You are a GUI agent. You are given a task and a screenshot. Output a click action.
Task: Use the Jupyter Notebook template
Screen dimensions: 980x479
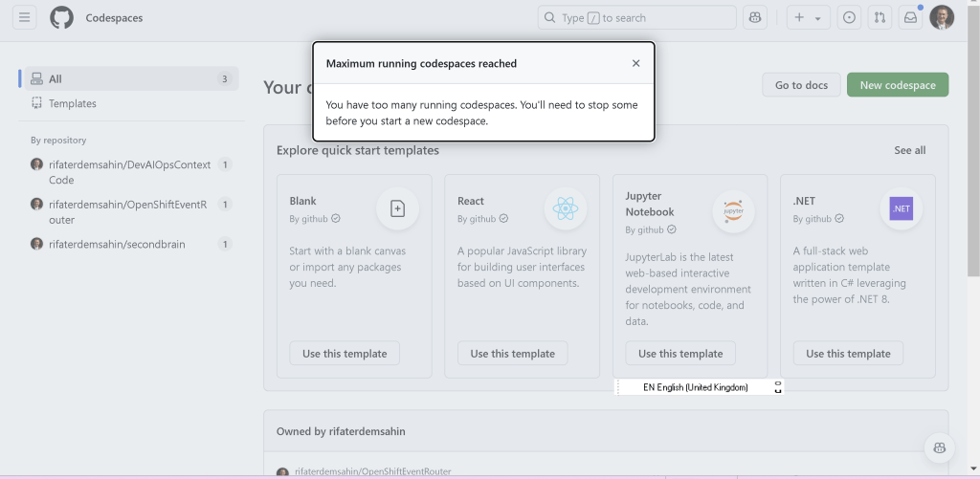tap(680, 354)
